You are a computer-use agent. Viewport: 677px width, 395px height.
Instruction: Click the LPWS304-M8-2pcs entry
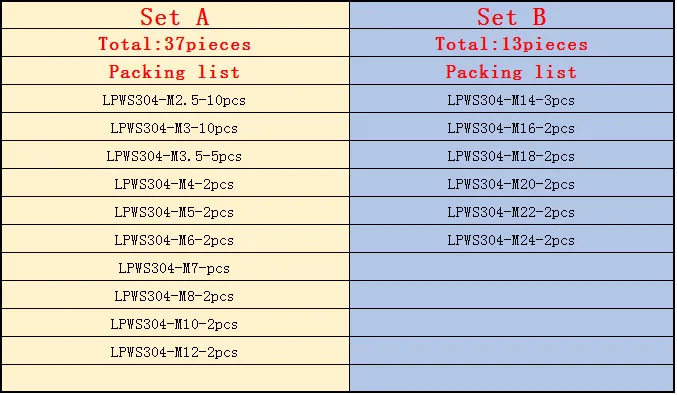click(x=175, y=295)
